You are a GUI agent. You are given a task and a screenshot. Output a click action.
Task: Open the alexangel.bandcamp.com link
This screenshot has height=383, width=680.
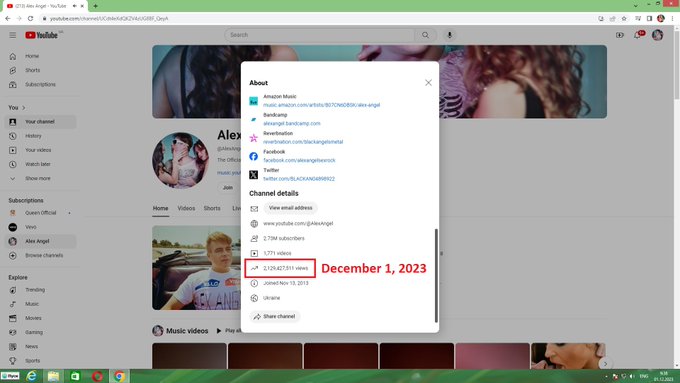291,124
